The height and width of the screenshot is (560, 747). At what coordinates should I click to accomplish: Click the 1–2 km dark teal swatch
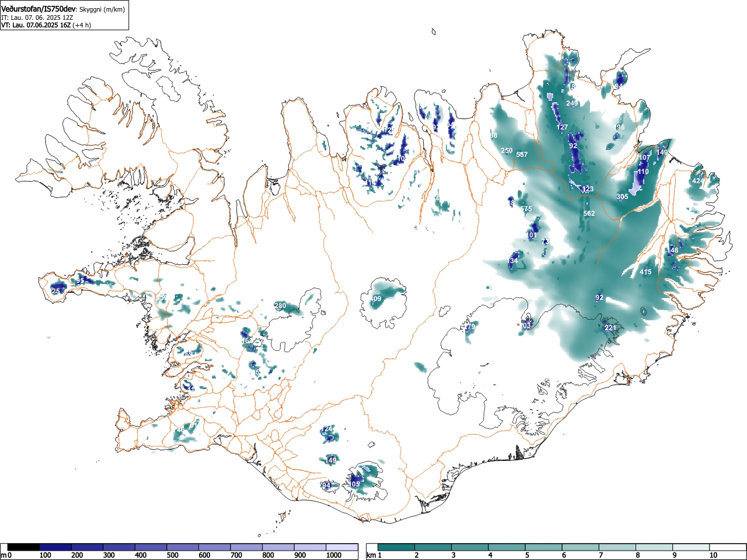coord(397,547)
